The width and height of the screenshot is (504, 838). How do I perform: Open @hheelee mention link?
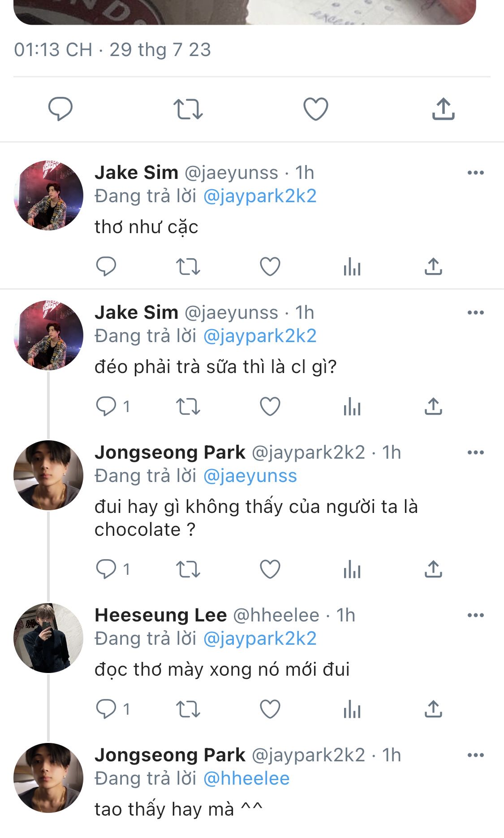pos(246,778)
